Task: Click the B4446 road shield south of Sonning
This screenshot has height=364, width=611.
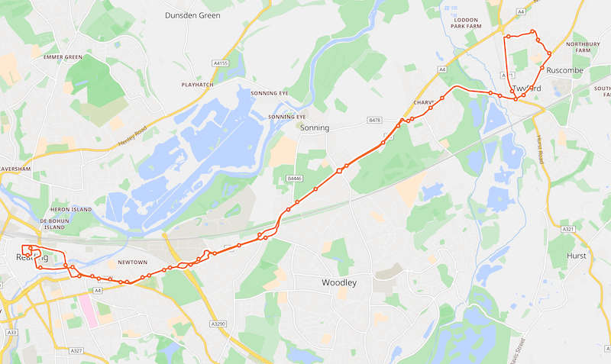Action: 294,179
